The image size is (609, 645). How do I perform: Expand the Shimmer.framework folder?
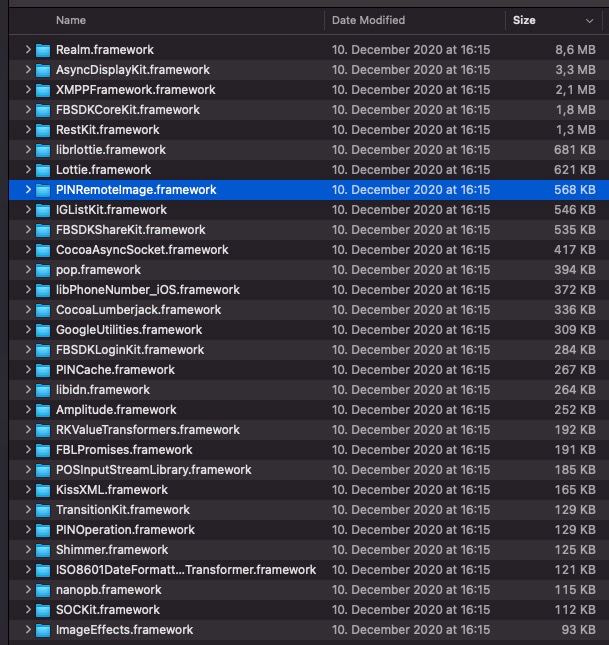tap(28, 550)
